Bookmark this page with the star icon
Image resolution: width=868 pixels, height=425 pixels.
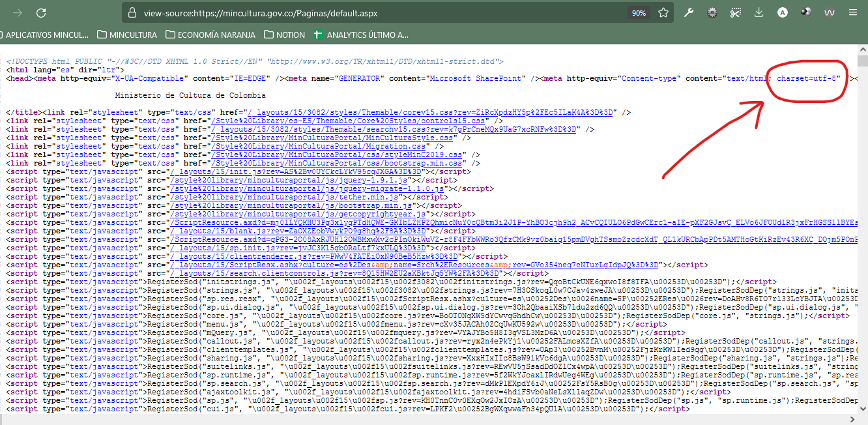coord(663,12)
